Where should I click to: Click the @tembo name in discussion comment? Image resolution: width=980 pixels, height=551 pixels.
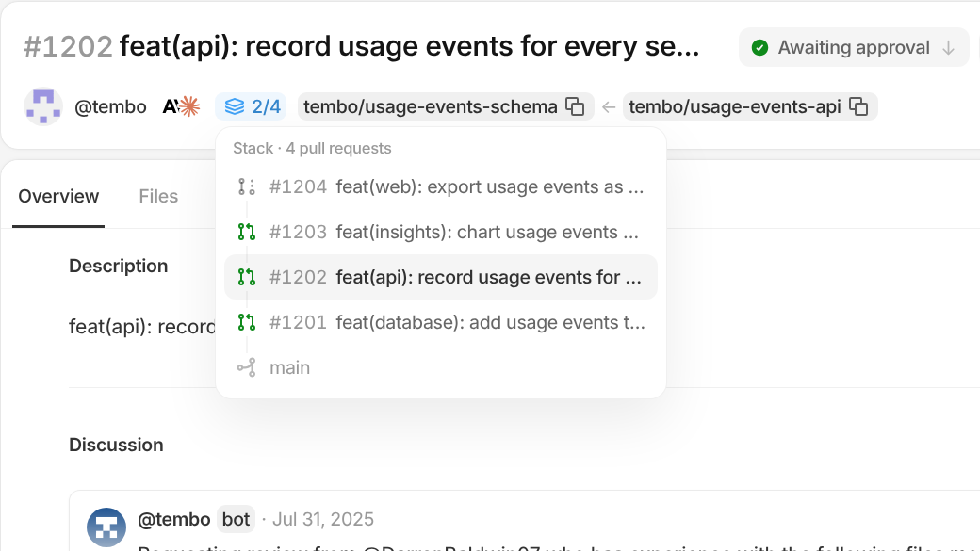(x=173, y=519)
